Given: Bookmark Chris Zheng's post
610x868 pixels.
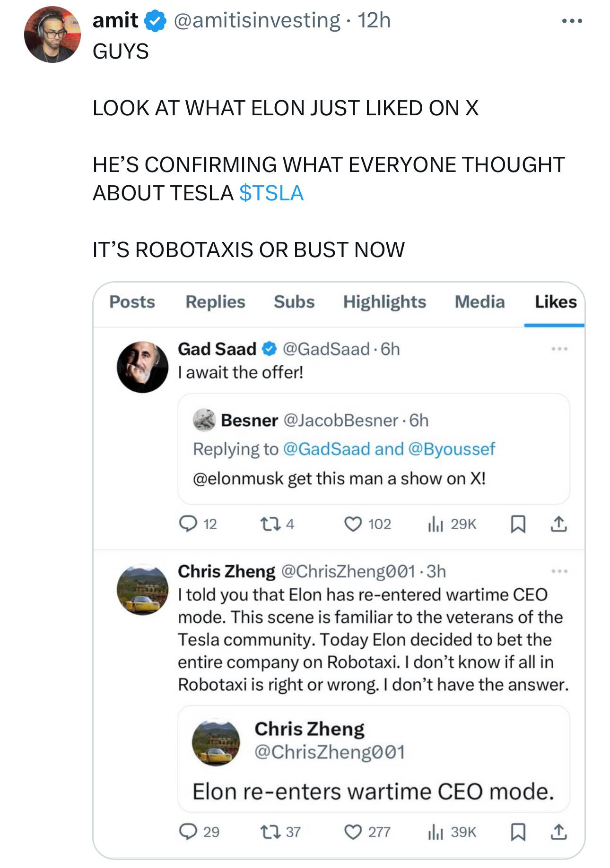Looking at the screenshot, I should tap(518, 832).
